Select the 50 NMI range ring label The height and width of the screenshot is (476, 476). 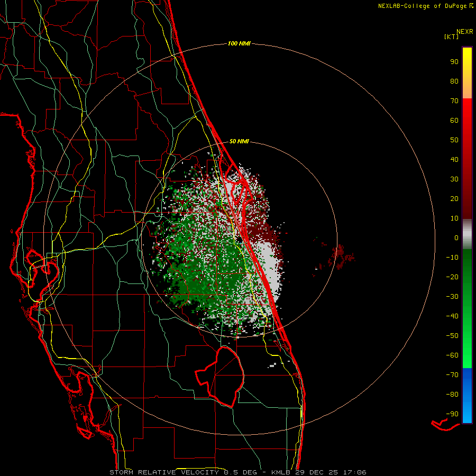tap(239, 141)
